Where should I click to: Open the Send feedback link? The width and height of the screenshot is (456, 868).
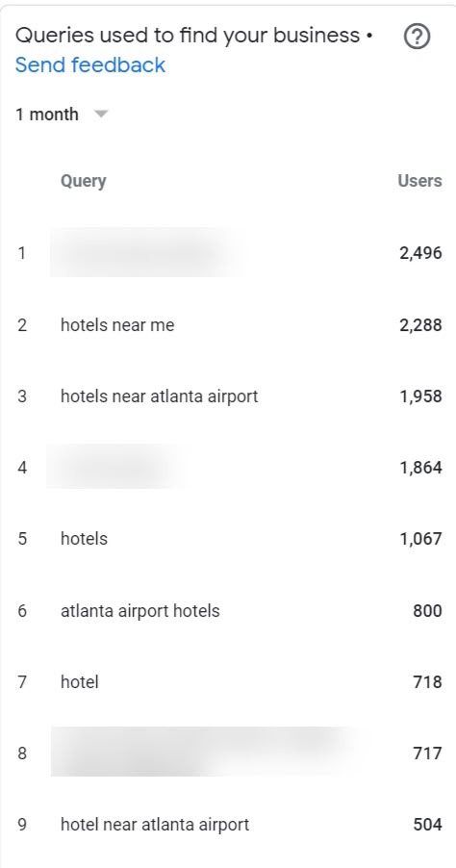pos(90,64)
